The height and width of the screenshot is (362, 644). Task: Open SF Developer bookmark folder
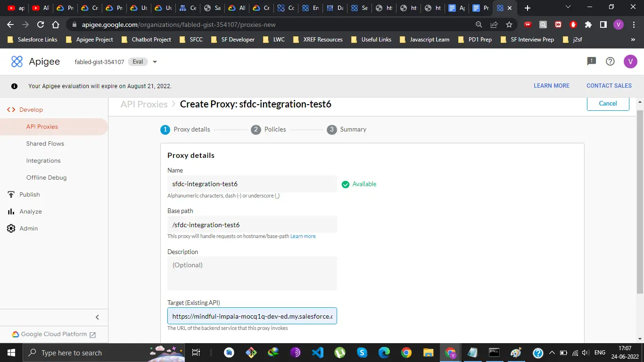pos(233,40)
